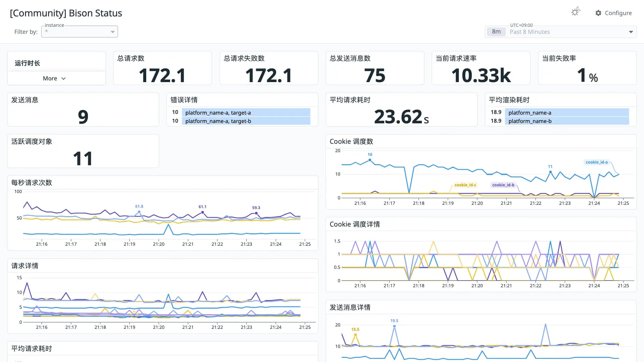Click the 8m time badge

(496, 32)
